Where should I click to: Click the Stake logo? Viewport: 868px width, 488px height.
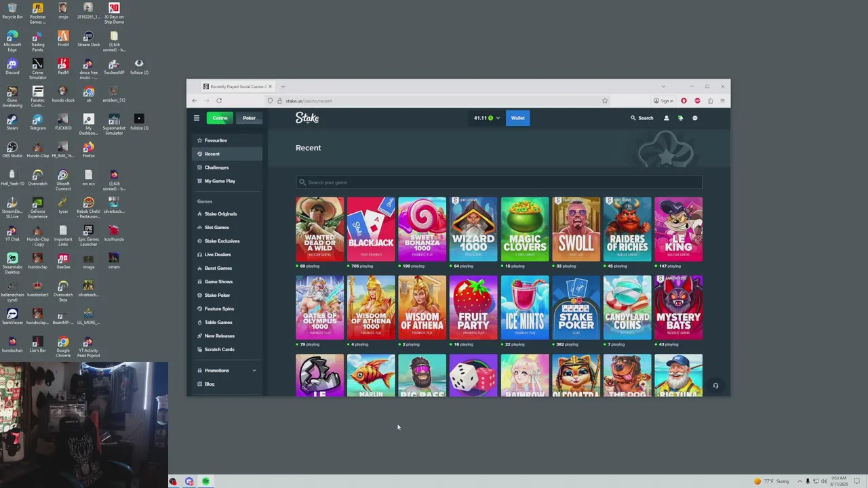coord(307,118)
